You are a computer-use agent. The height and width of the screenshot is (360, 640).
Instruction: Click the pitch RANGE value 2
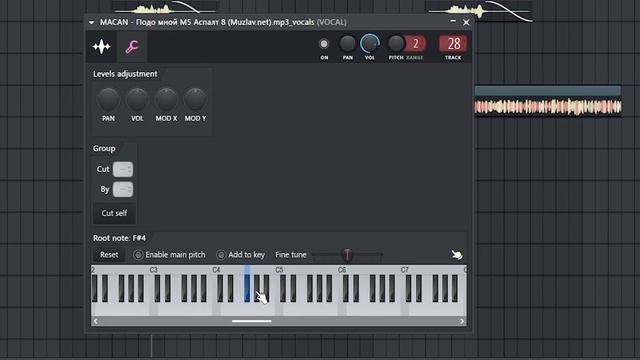[416, 44]
